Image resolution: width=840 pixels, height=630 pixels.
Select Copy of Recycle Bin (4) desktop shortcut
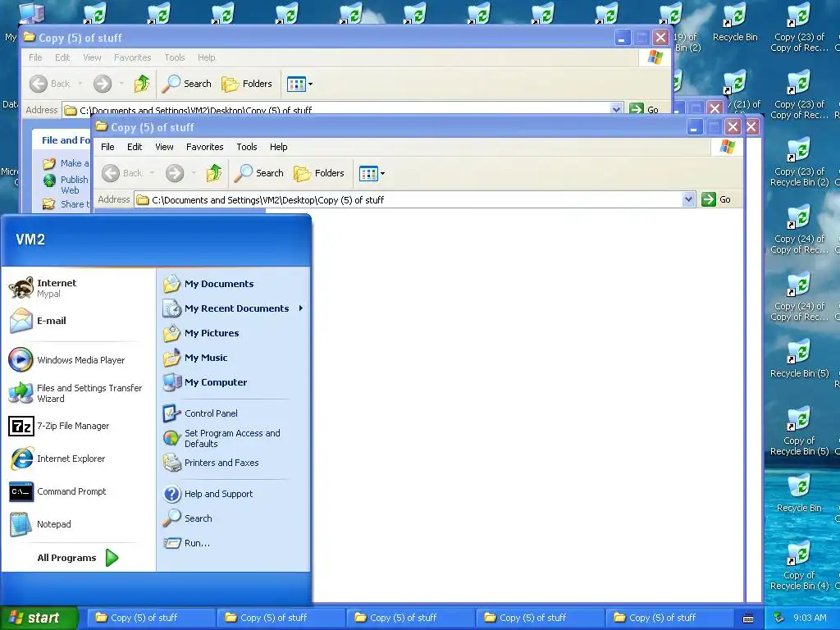click(x=799, y=566)
